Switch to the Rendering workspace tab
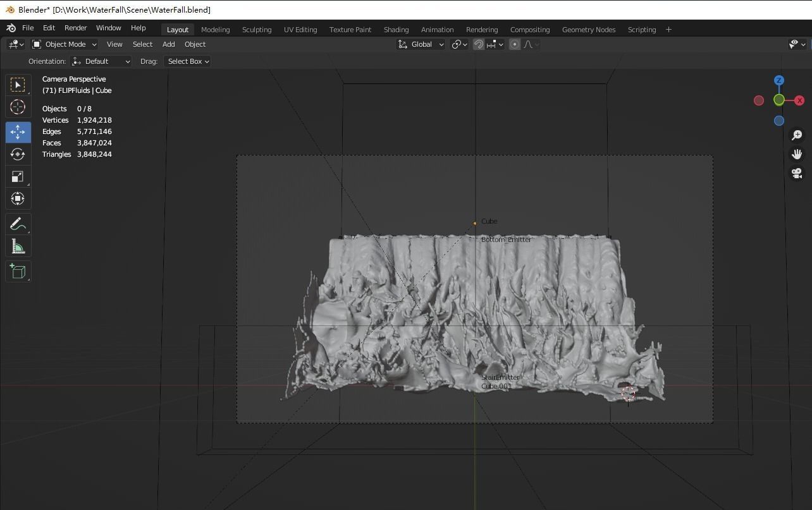This screenshot has height=510, width=812. point(482,30)
